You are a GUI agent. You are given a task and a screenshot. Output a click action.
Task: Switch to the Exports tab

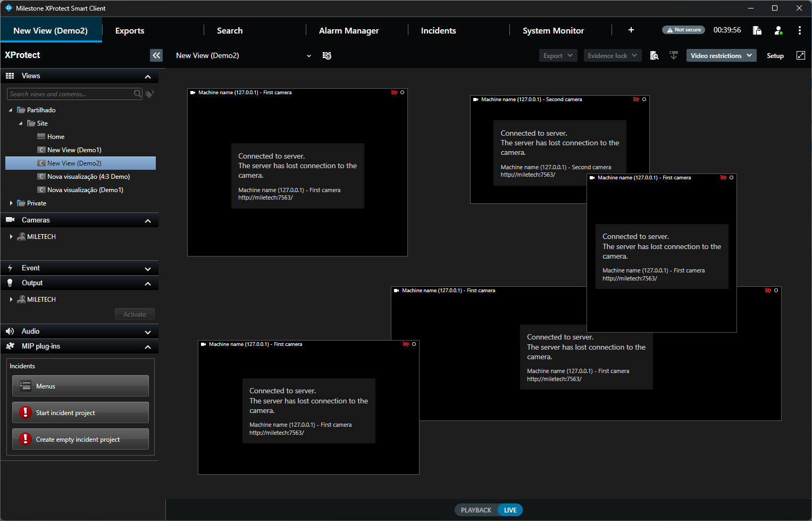point(130,30)
